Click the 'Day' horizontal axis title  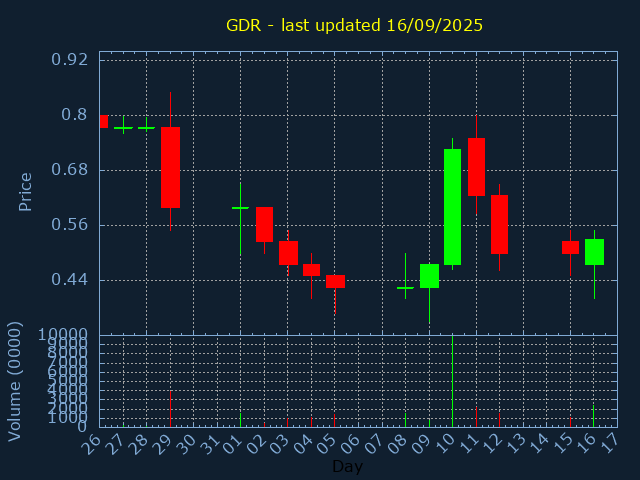coord(347,466)
